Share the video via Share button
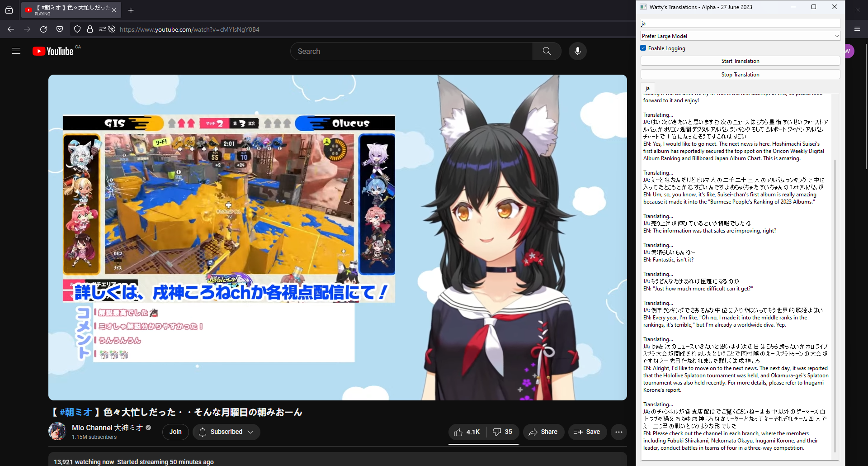868x466 pixels. pyautogui.click(x=543, y=432)
